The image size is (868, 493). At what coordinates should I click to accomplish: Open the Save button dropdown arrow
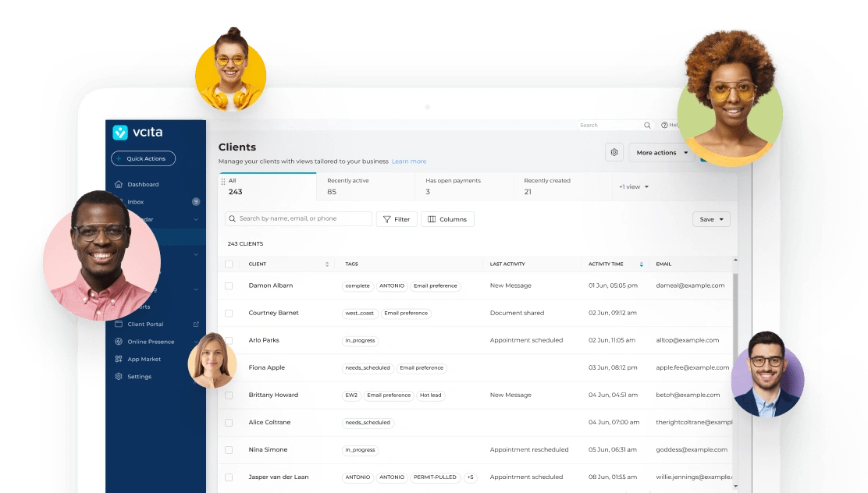tap(720, 219)
